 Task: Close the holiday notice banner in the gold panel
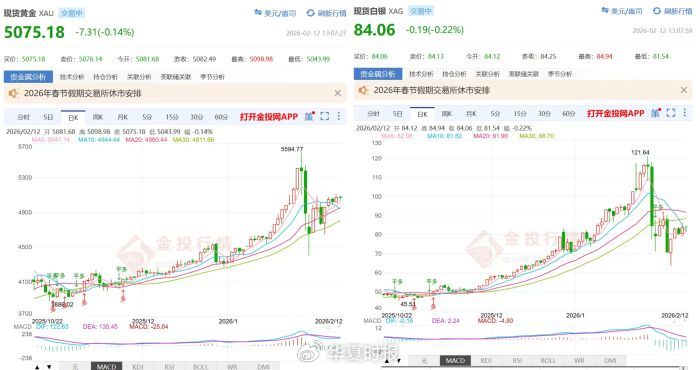[338, 93]
